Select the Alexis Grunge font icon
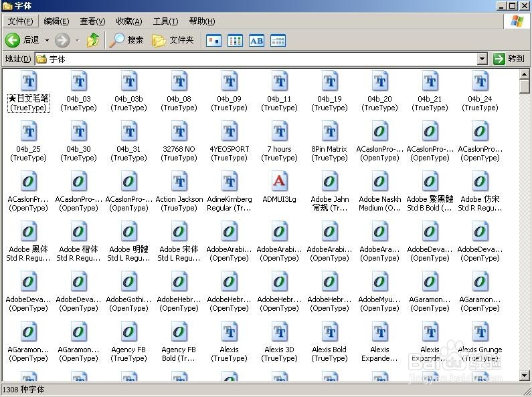The width and height of the screenshot is (532, 397). click(480, 332)
